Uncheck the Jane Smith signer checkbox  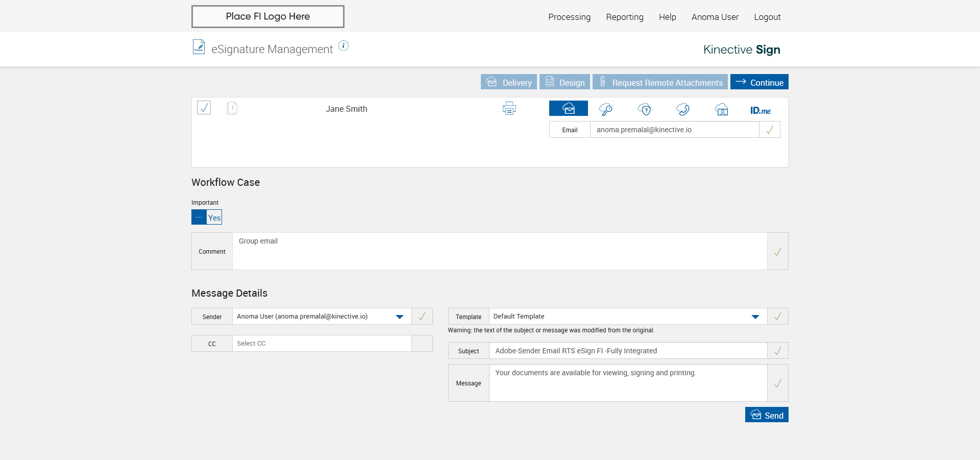[x=204, y=108]
